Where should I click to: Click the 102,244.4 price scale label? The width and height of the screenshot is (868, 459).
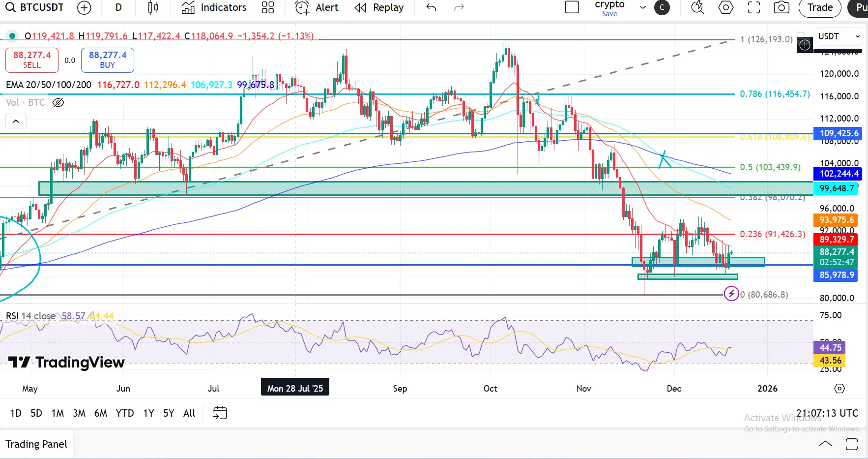tap(839, 174)
